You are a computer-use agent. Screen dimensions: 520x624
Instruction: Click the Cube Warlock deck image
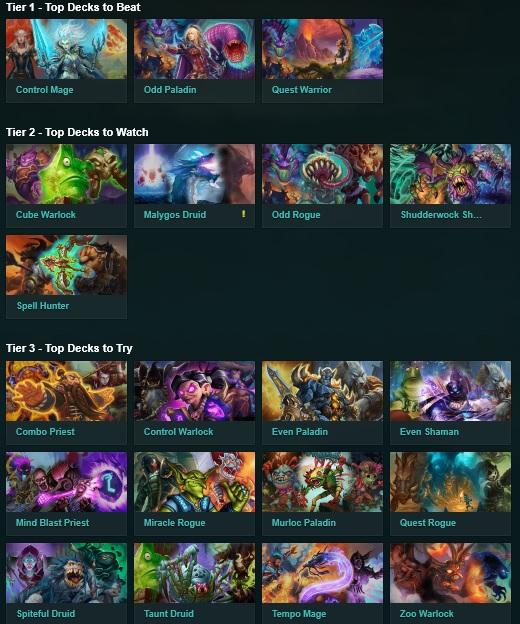click(x=66, y=174)
